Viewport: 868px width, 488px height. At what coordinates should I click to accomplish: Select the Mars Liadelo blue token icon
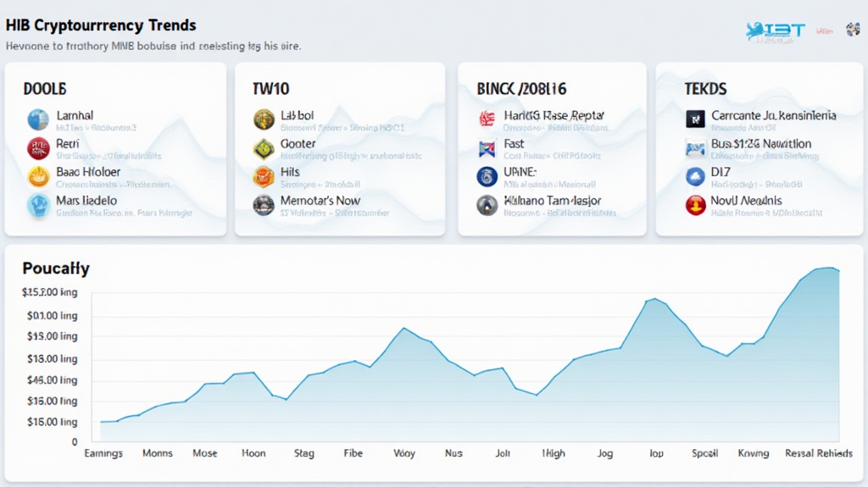tap(37, 206)
